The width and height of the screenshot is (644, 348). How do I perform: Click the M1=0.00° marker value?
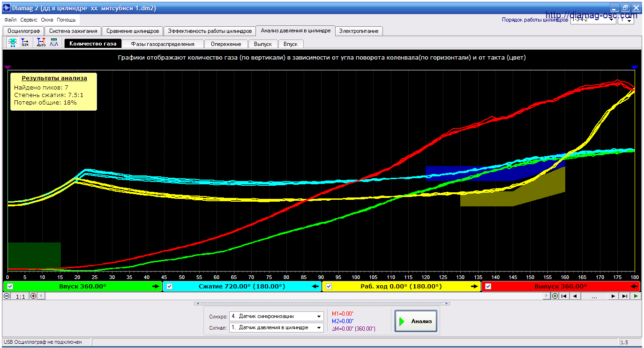click(x=343, y=314)
